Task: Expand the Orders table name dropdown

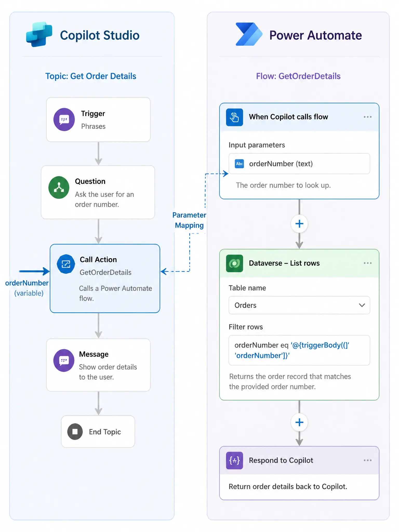Action: (299, 305)
